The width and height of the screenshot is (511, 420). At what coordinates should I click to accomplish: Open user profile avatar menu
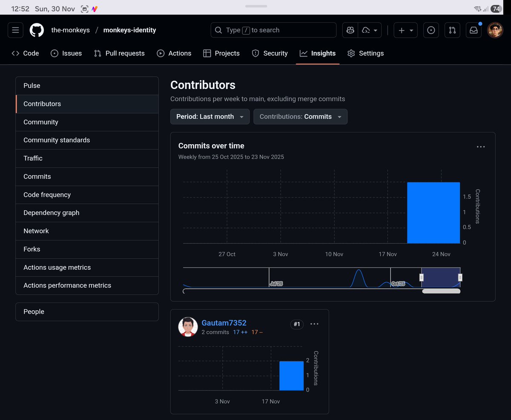coord(495,30)
